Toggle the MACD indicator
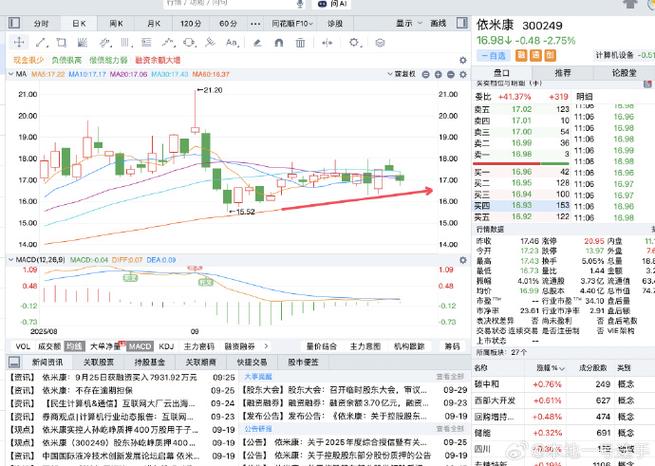 [x=140, y=346]
